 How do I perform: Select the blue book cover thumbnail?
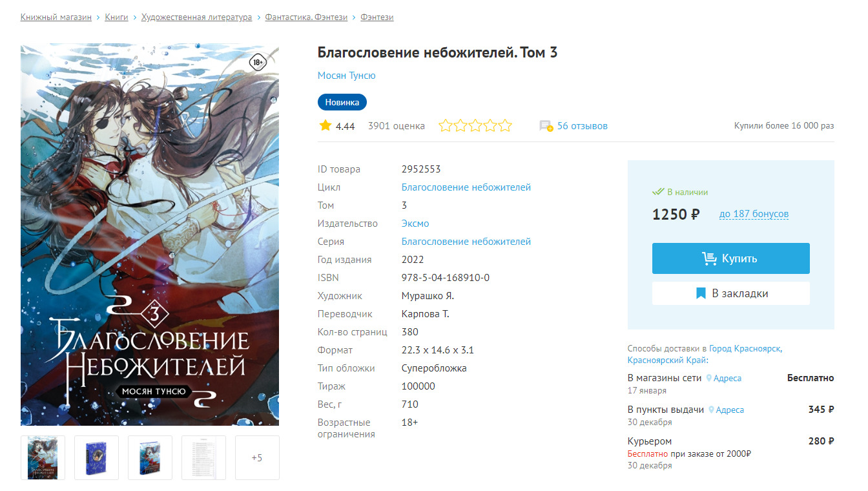[x=96, y=457]
